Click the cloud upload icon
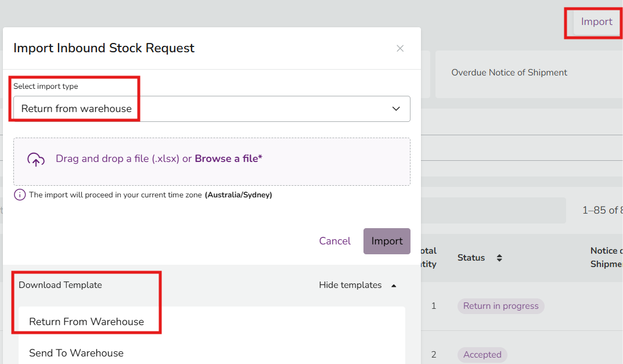The width and height of the screenshot is (623, 364). pos(36,160)
